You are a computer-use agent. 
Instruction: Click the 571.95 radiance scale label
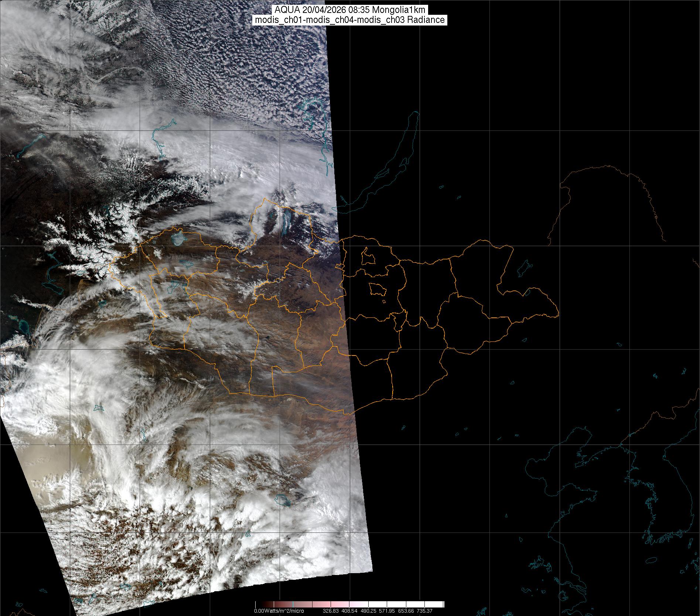(387, 611)
